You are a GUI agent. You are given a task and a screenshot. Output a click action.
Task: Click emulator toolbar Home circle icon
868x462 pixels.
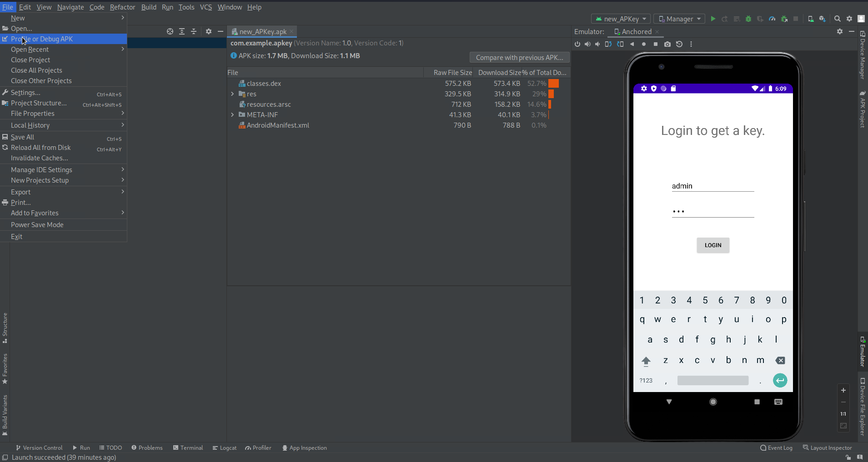tap(644, 44)
